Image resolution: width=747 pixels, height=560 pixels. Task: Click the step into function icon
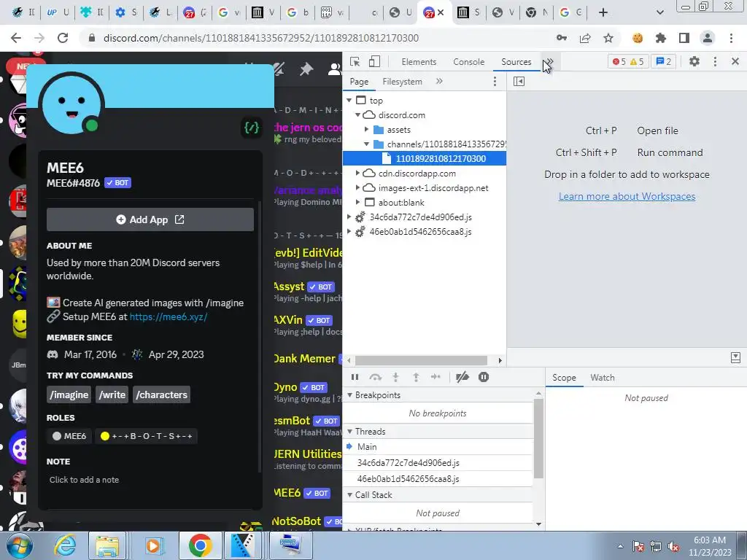[395, 377]
